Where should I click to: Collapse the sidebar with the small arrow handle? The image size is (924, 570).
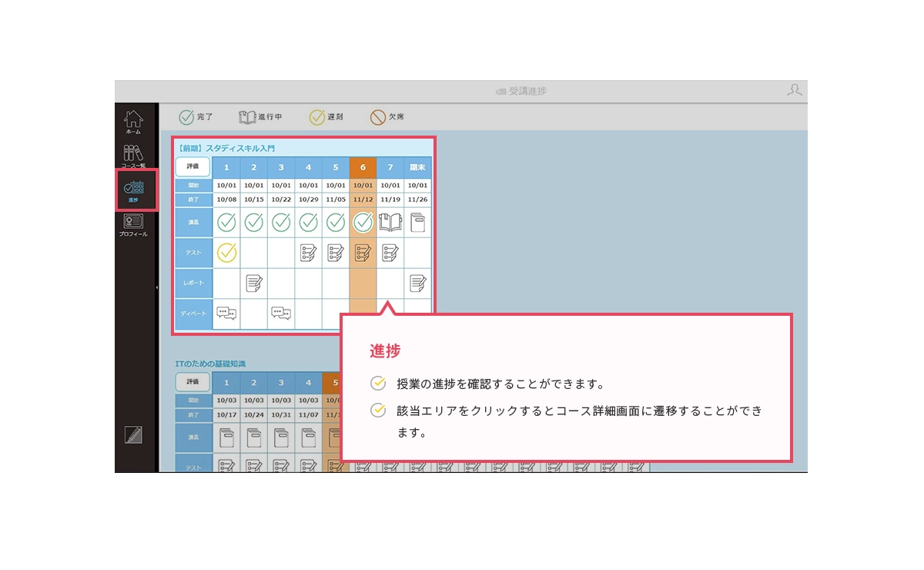click(157, 287)
